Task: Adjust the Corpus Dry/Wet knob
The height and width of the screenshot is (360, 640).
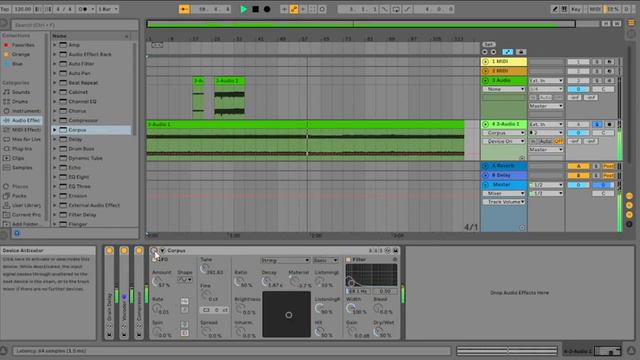Action: click(x=378, y=331)
